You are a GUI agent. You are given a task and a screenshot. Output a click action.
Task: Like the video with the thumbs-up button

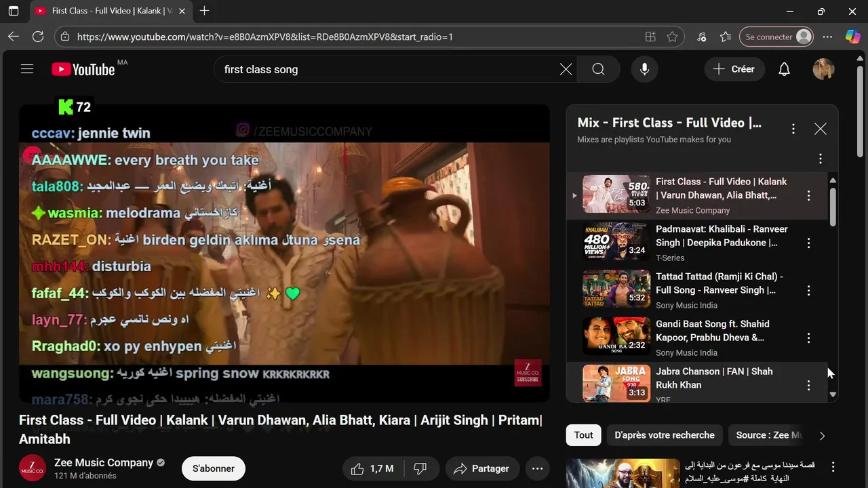pos(372,468)
